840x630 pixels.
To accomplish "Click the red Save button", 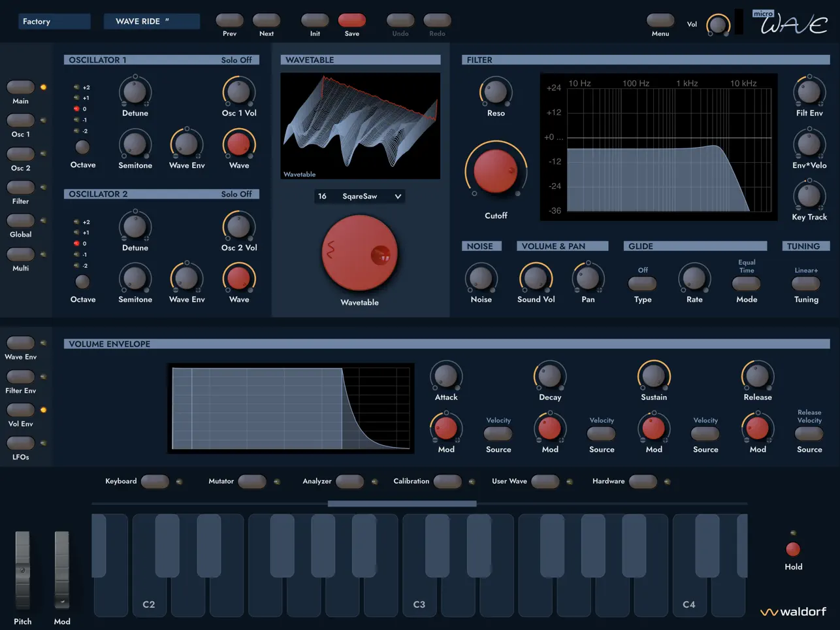I will click(x=351, y=20).
